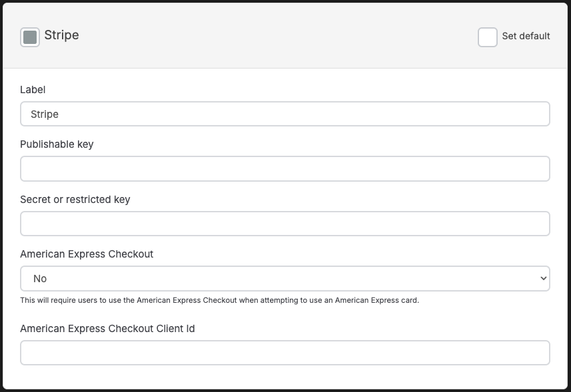Select the Secret or restricted key field
The width and height of the screenshot is (571, 392).
(x=285, y=224)
